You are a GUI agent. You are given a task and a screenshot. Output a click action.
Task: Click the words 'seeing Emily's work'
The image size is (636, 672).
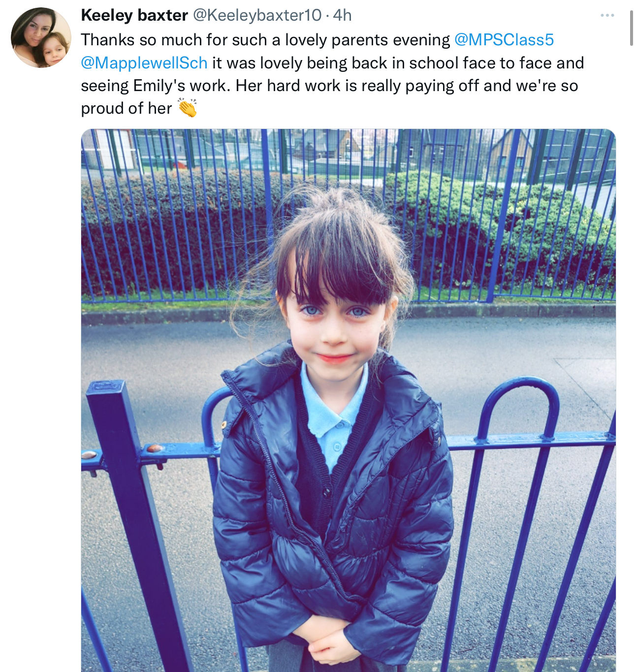[x=156, y=86]
